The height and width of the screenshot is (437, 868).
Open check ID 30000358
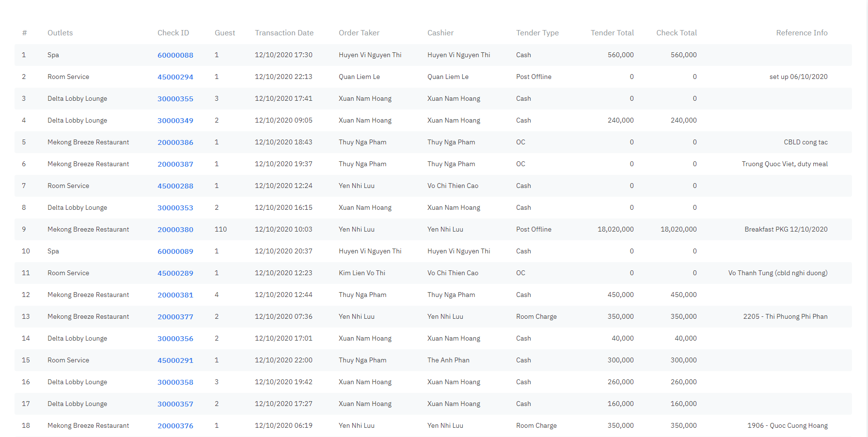point(175,382)
